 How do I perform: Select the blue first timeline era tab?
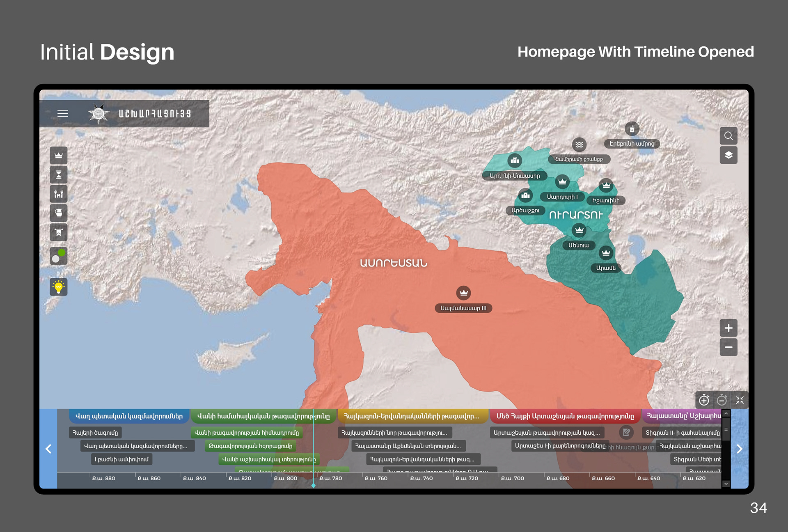click(129, 416)
